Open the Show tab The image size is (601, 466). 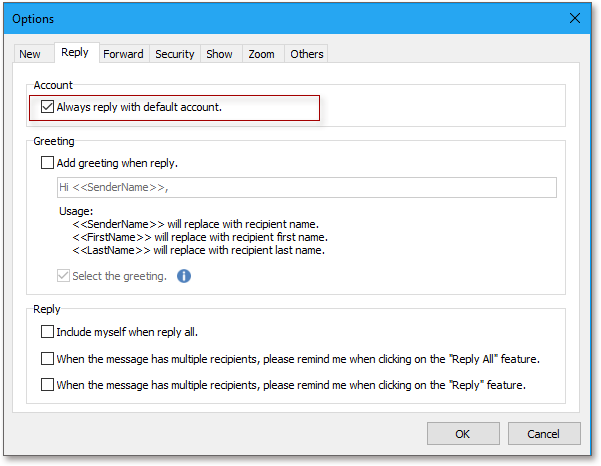tap(219, 54)
